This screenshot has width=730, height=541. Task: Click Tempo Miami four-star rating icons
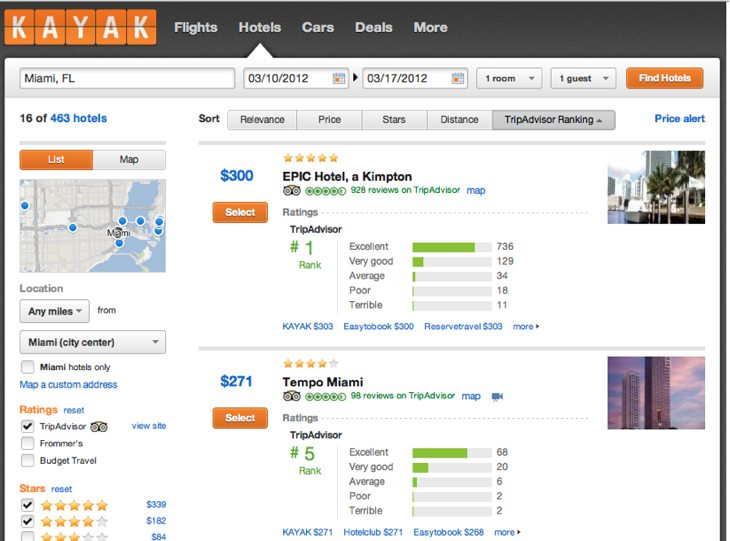[x=311, y=364]
